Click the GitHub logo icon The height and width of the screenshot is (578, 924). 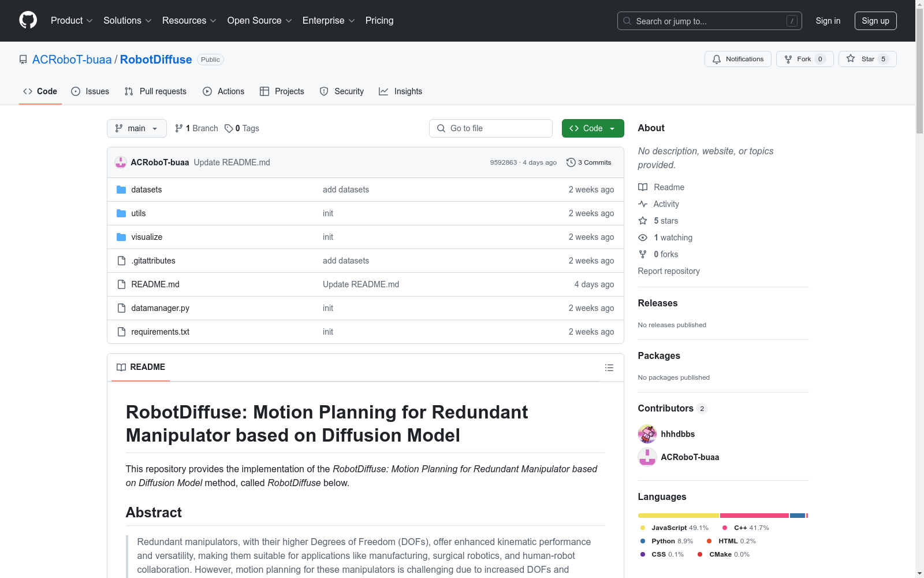28,20
